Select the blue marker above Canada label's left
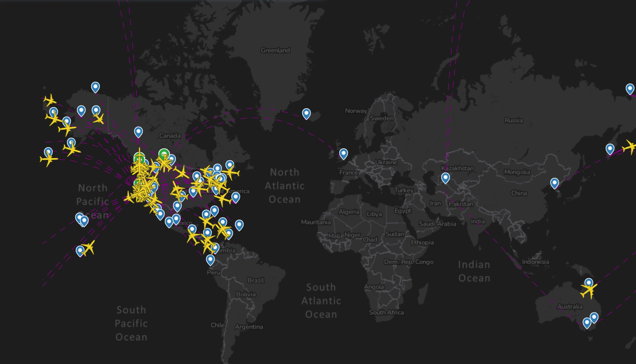Image resolution: width=636 pixels, height=364 pixels. [x=138, y=131]
